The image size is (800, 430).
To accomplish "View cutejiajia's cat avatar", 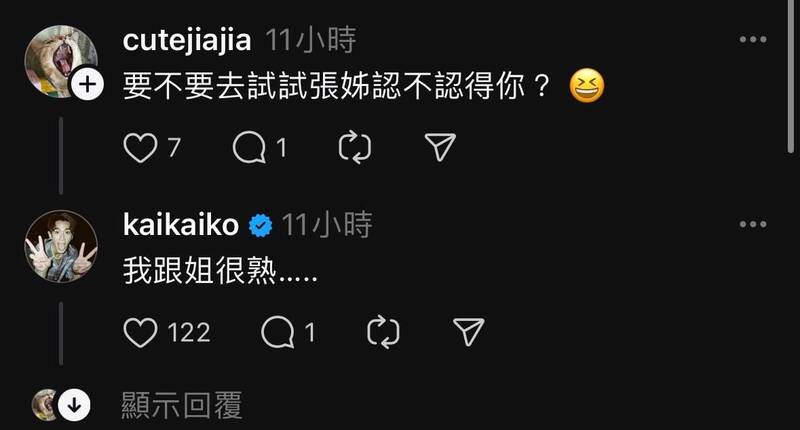I will [x=61, y=61].
